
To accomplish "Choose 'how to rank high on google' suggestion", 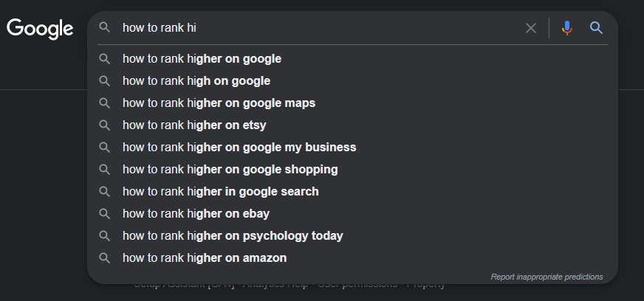I will tap(196, 80).
